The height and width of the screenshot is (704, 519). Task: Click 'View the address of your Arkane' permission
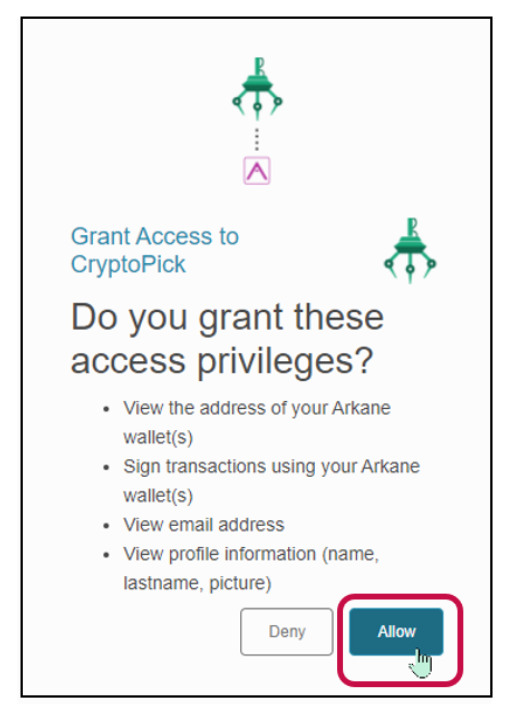pyautogui.click(x=257, y=408)
